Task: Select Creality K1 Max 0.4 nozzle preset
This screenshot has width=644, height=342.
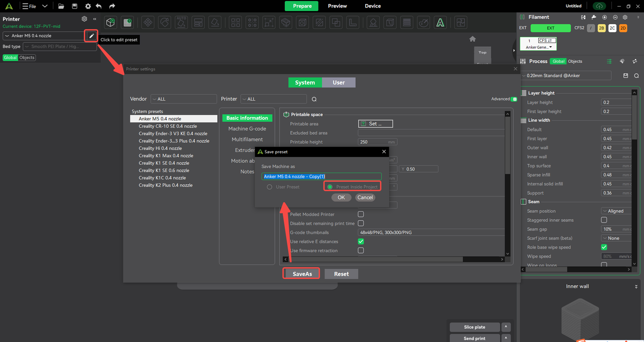Action: (166, 156)
